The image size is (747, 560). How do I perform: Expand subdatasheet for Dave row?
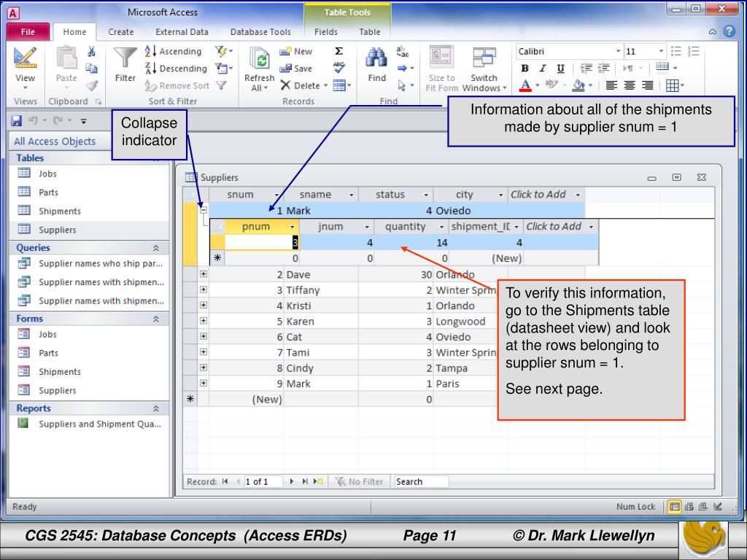[x=204, y=274]
